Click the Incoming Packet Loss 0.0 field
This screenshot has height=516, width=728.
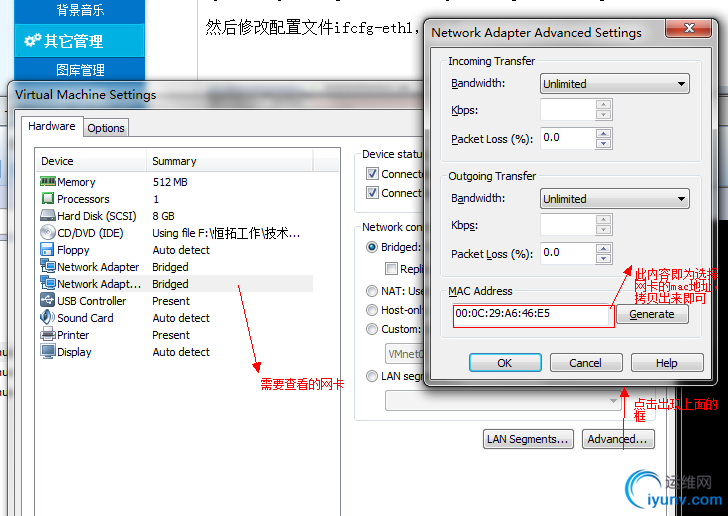(568, 138)
